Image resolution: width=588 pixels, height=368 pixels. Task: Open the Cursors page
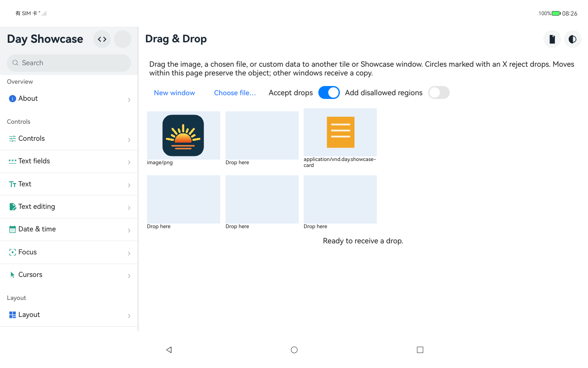[69, 275]
